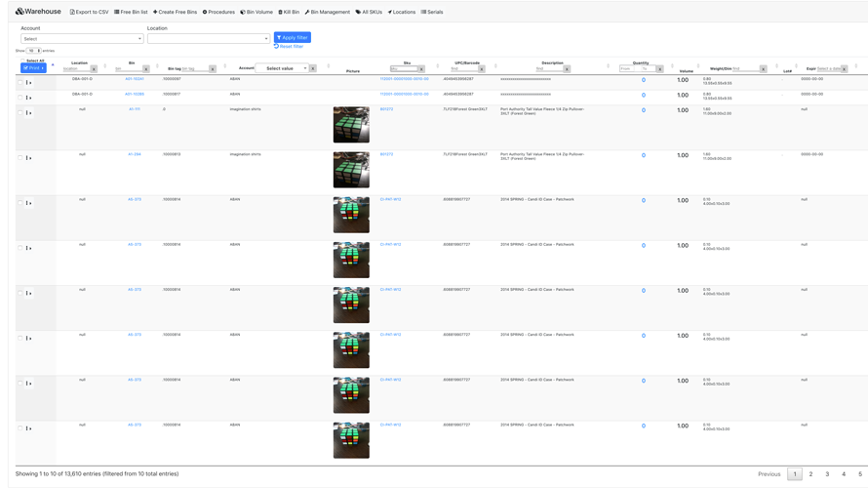Open Bin Management
The image size is (868, 488).
[x=327, y=12]
